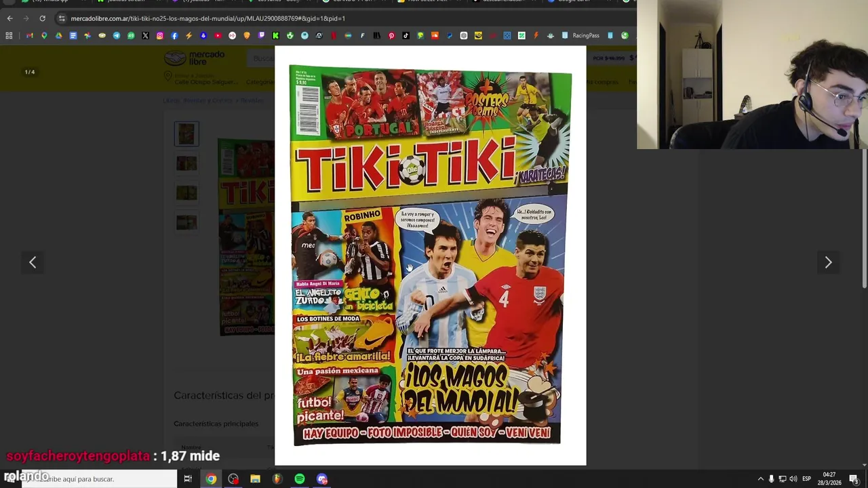Click the site info icon in address bar
Screen dimensions: 868x488
(62, 18)
